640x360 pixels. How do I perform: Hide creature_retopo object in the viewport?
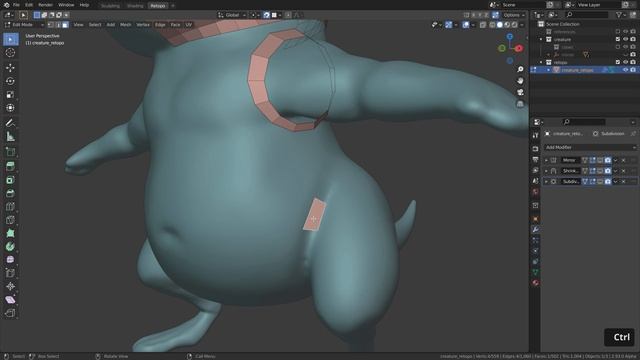point(625,70)
